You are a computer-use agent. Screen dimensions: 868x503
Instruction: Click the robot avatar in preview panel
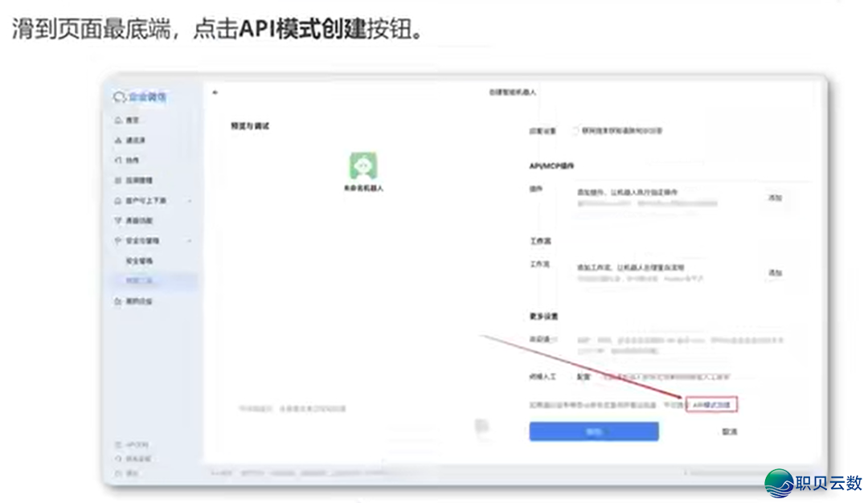363,166
